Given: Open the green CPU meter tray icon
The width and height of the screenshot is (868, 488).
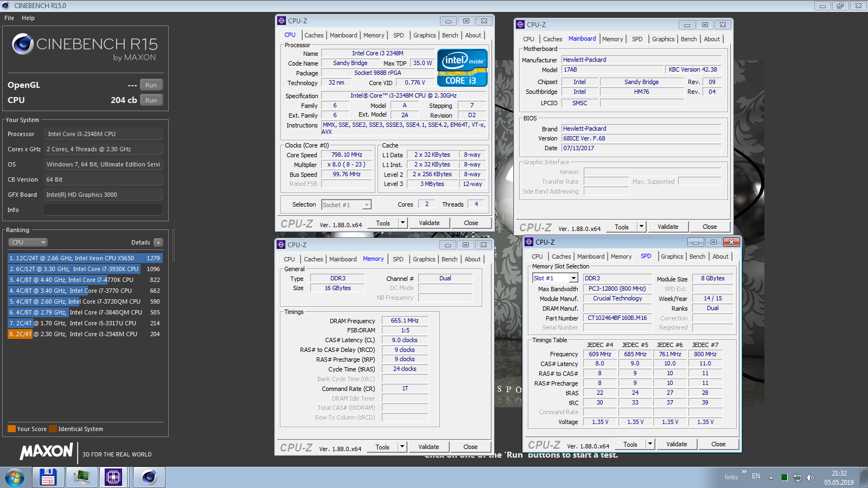Looking at the screenshot, I should (x=784, y=478).
